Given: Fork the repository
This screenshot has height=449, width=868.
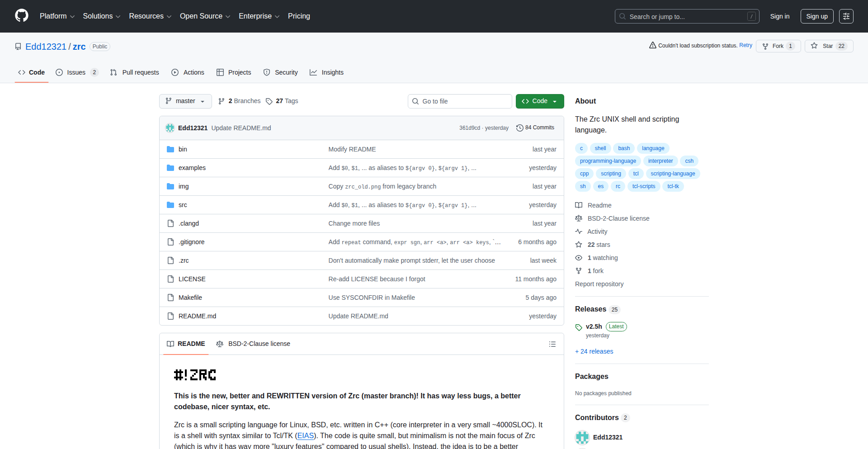Looking at the screenshot, I should [778, 46].
